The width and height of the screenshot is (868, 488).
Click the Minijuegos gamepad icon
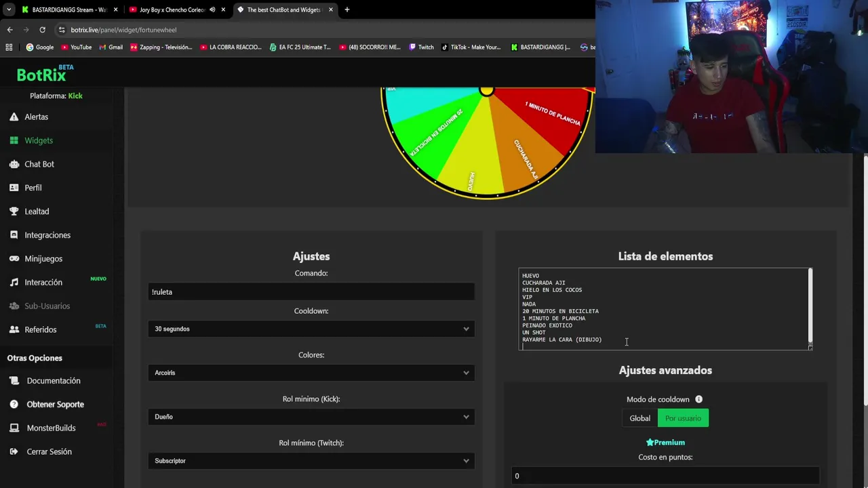[x=14, y=259]
